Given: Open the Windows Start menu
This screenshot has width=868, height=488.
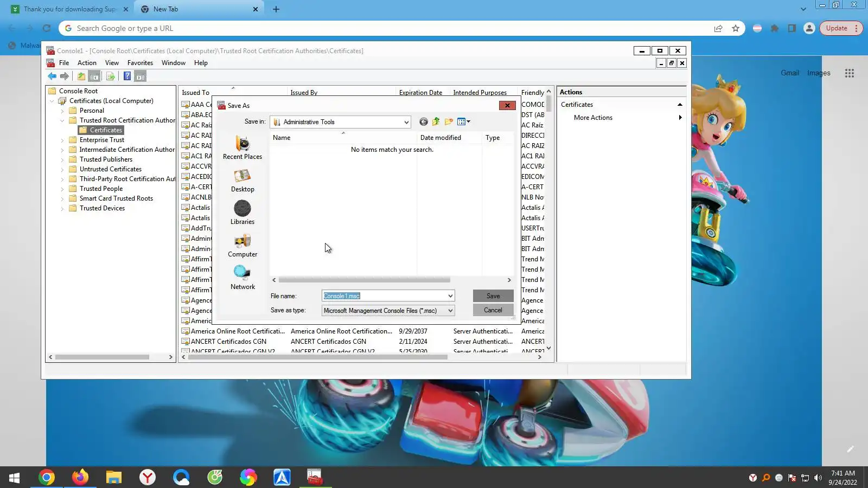Looking at the screenshot, I should 15,477.
